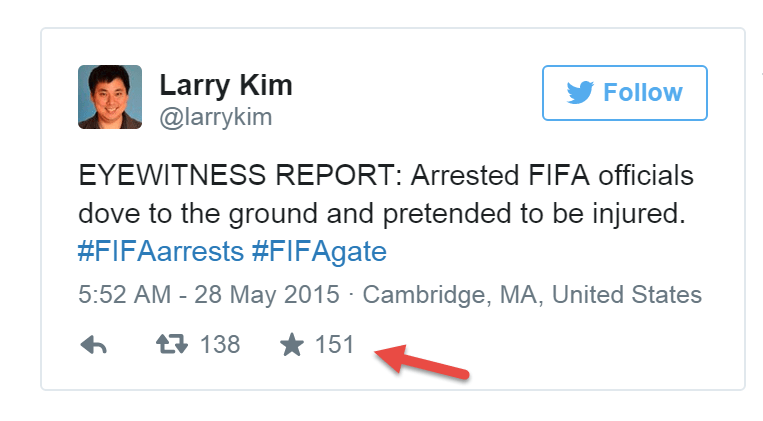
Task: Follow Larry Kim via the word Follow
Action: [x=643, y=92]
